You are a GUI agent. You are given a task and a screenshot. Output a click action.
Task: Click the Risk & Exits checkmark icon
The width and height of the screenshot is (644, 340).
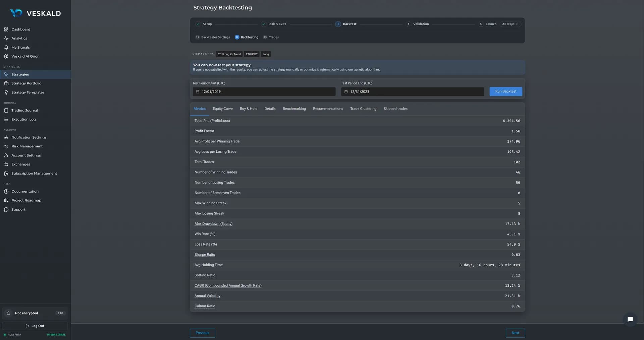pyautogui.click(x=264, y=24)
